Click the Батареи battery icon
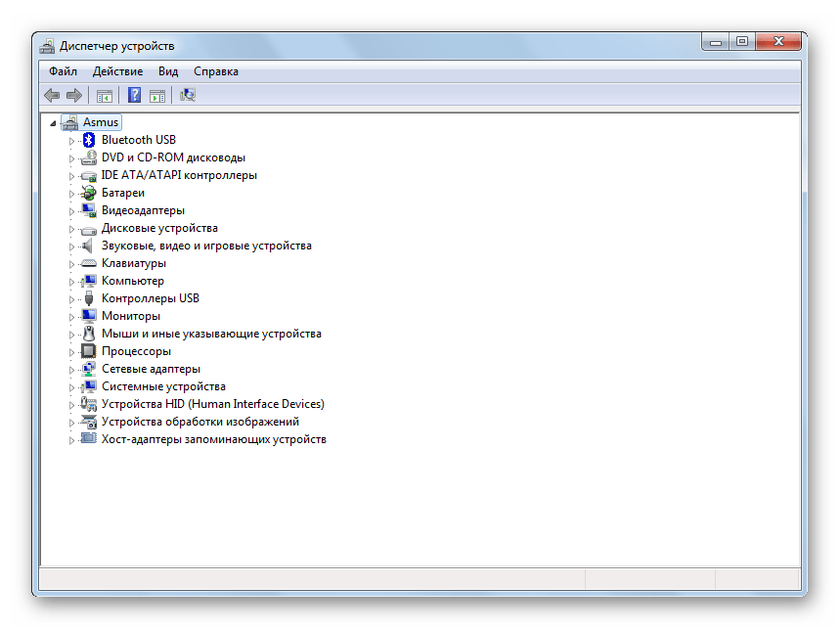 pos(89,193)
